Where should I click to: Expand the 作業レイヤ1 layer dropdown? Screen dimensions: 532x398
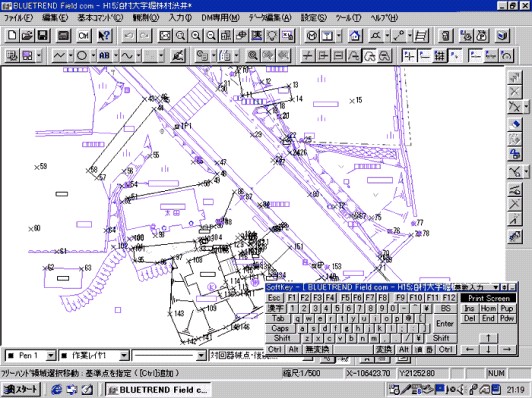(124, 356)
